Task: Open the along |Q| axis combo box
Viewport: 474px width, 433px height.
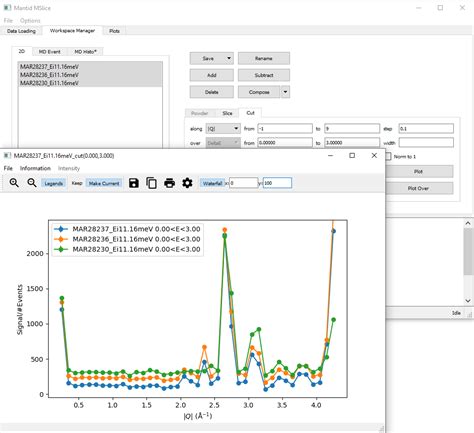Action: pyautogui.click(x=223, y=129)
